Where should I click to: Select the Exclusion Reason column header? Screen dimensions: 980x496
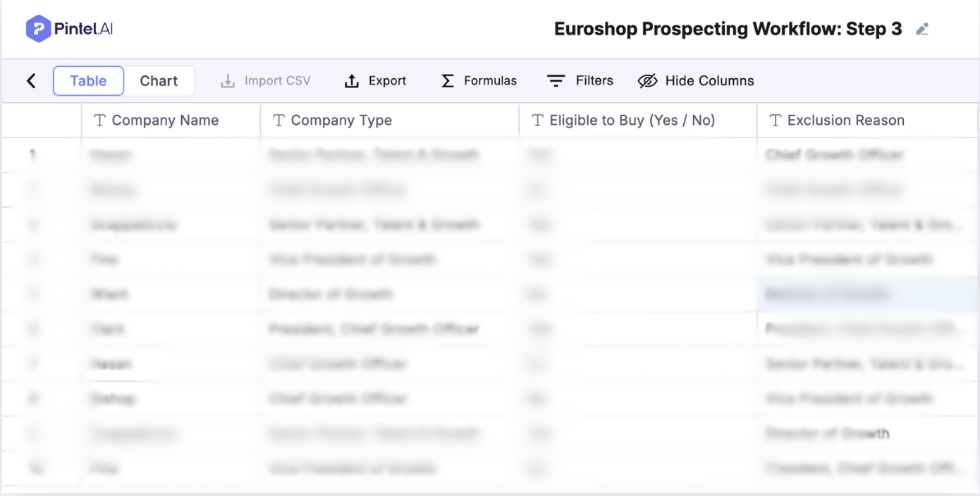tap(845, 120)
